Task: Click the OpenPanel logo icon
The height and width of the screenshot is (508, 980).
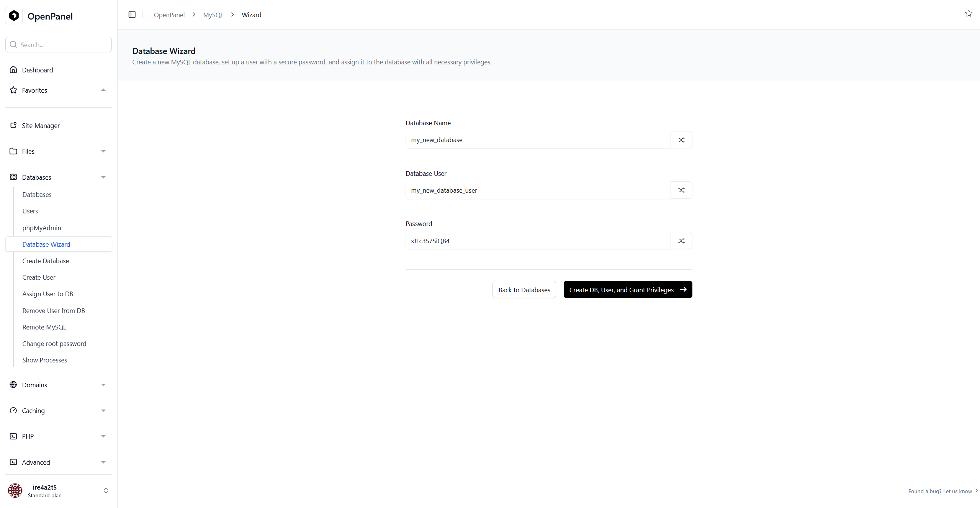Action: point(14,16)
